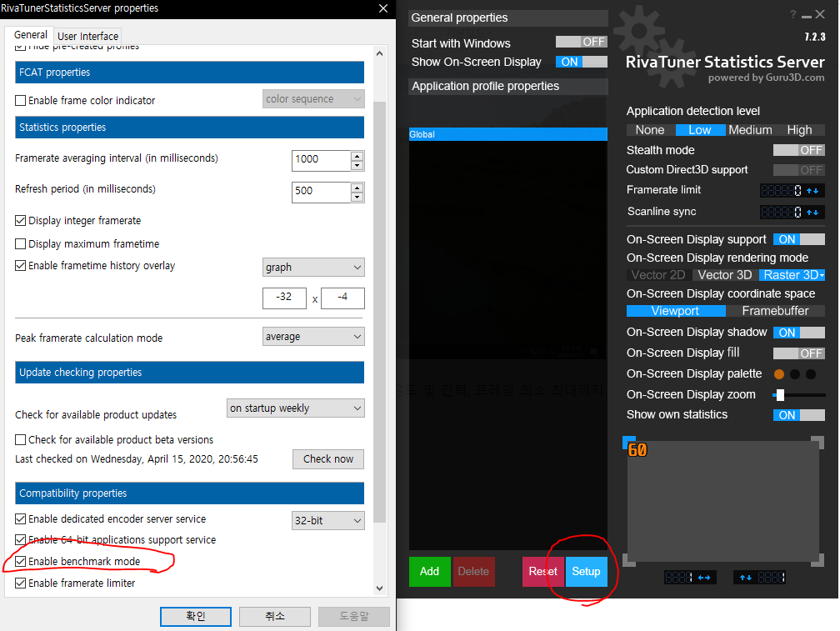Toggle 64-bit applications support service checkbox
This screenshot has height=631, width=840.
point(20,539)
